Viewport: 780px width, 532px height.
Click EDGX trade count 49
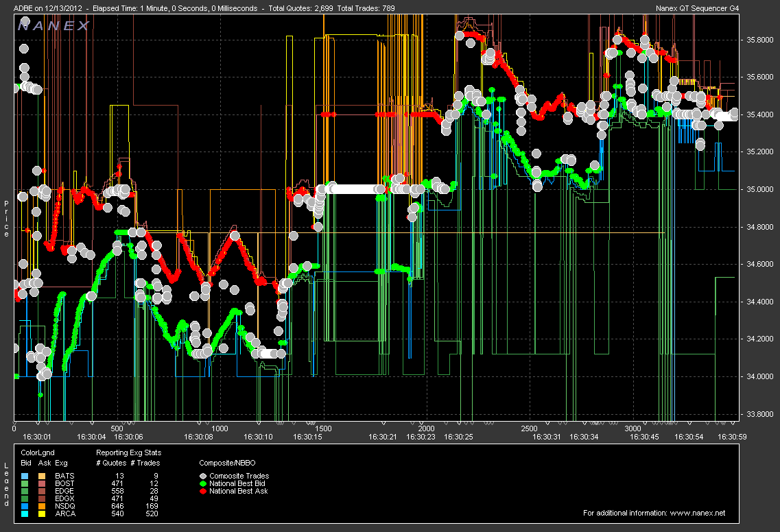154,498
